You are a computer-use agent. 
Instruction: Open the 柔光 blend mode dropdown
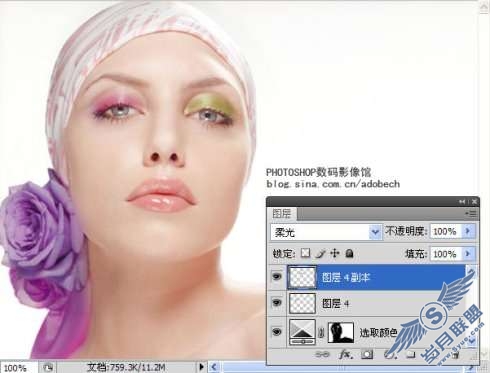point(375,232)
